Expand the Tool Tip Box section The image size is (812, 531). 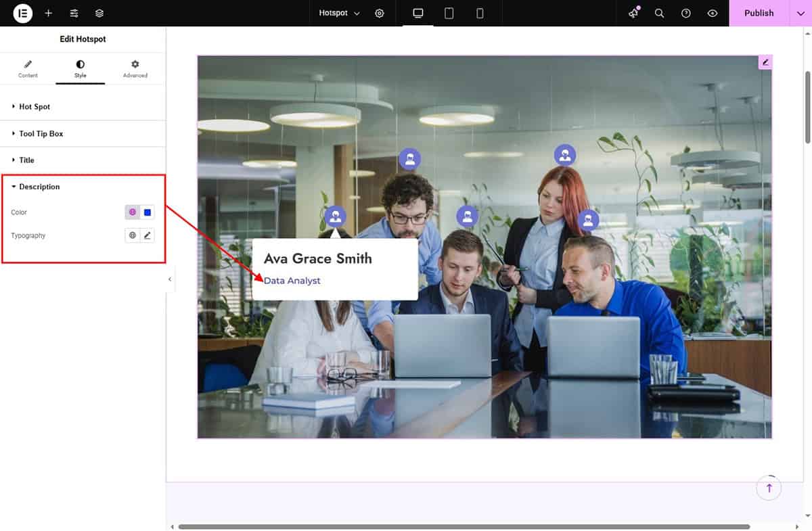[83, 134]
